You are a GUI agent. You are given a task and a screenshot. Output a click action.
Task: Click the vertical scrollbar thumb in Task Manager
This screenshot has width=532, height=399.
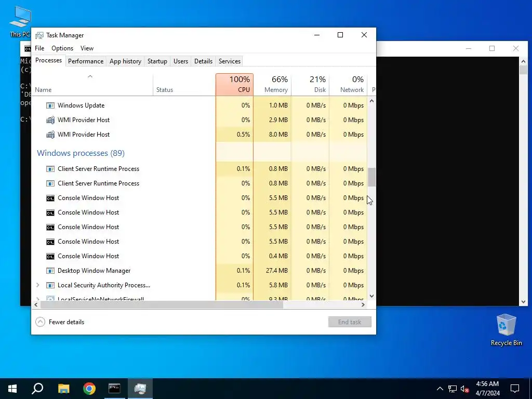(x=372, y=177)
